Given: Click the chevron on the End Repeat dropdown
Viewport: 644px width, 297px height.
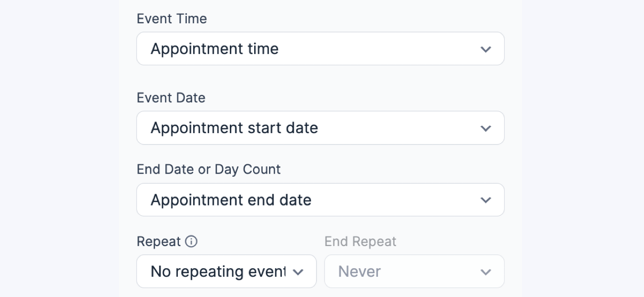Looking at the screenshot, I should tap(485, 271).
